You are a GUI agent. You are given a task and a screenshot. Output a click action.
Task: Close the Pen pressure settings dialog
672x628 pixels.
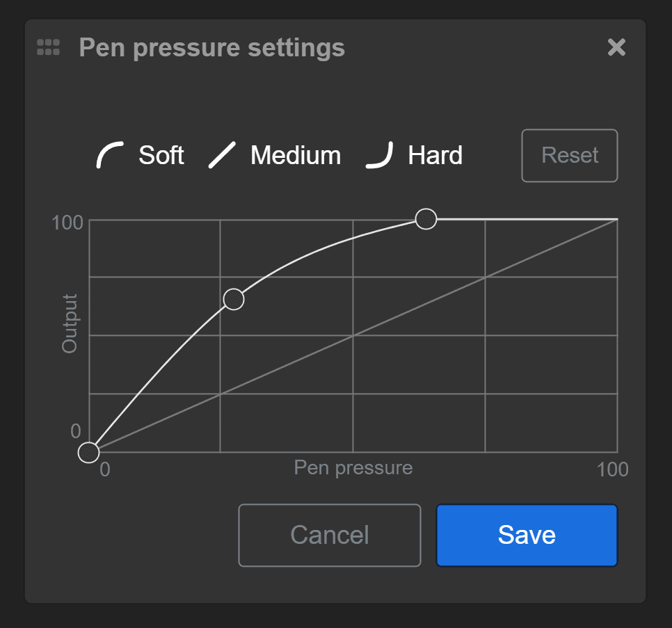(x=616, y=47)
